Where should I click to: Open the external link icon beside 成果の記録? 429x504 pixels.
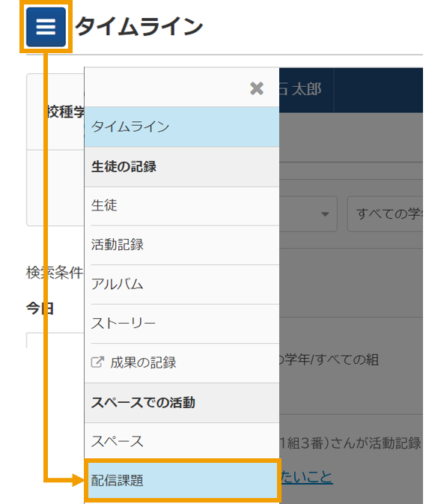[97, 362]
